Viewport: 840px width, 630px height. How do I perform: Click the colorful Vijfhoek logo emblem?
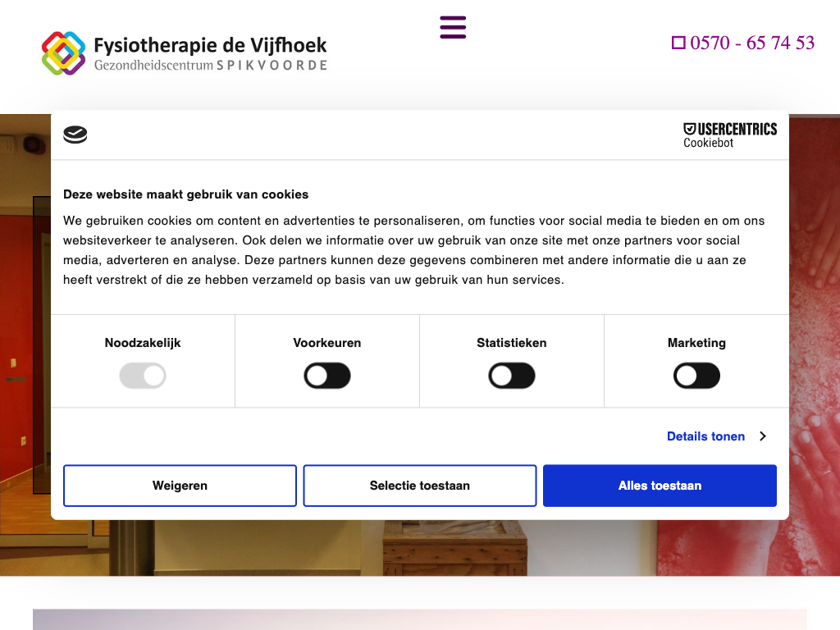tap(63, 53)
